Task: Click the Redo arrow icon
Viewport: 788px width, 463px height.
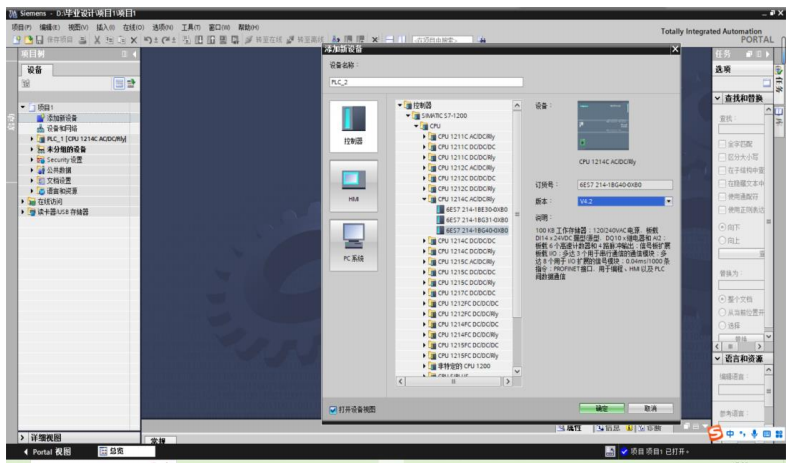Action: pyautogui.click(x=166, y=39)
